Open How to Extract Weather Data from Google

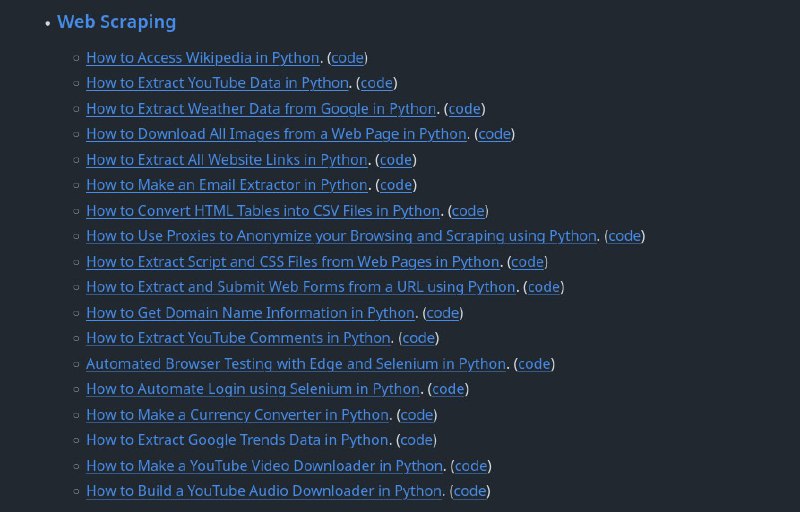coord(261,109)
